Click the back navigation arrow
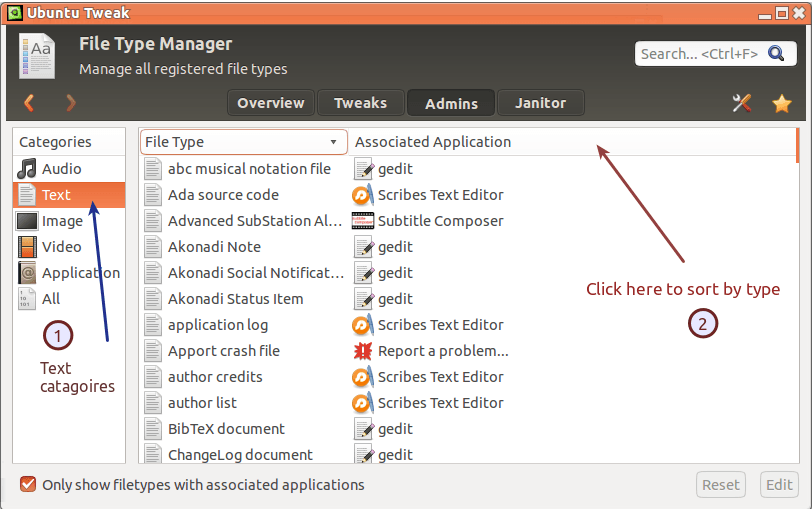This screenshot has width=812, height=509. [29, 102]
